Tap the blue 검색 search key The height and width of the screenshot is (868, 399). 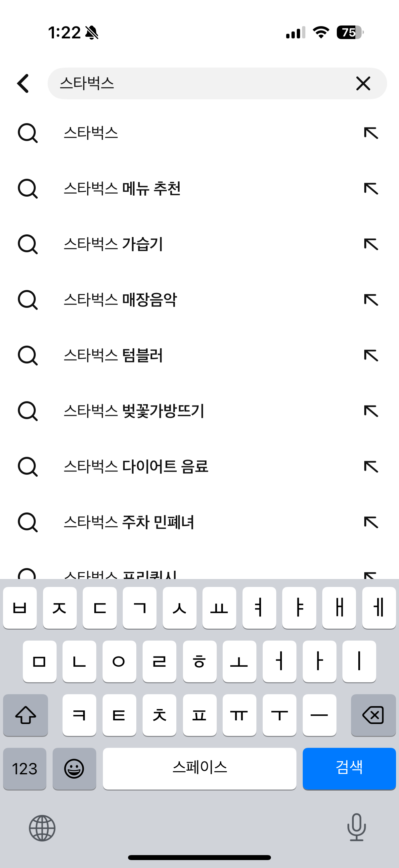tap(349, 769)
